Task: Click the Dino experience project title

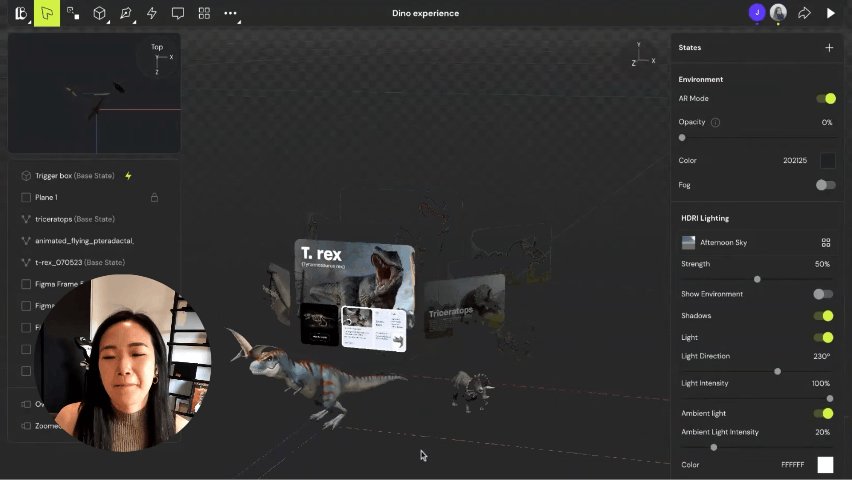Action: click(425, 13)
